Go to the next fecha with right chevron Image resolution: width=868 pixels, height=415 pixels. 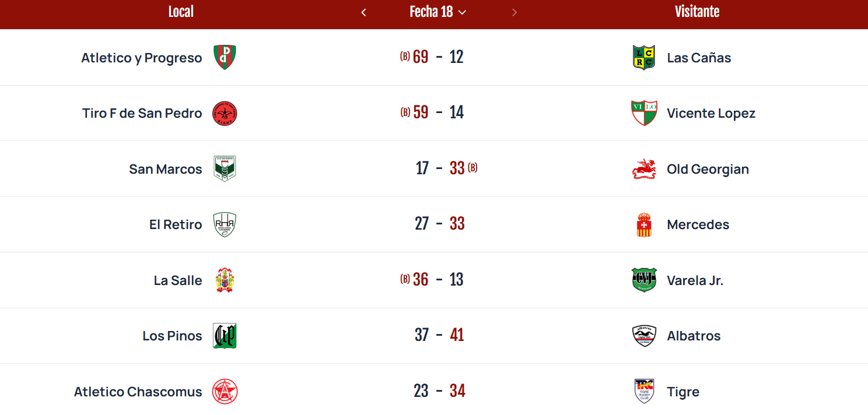click(x=514, y=12)
